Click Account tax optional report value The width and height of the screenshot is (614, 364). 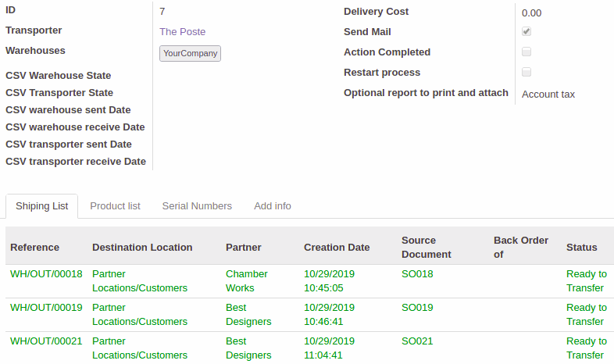(x=548, y=95)
